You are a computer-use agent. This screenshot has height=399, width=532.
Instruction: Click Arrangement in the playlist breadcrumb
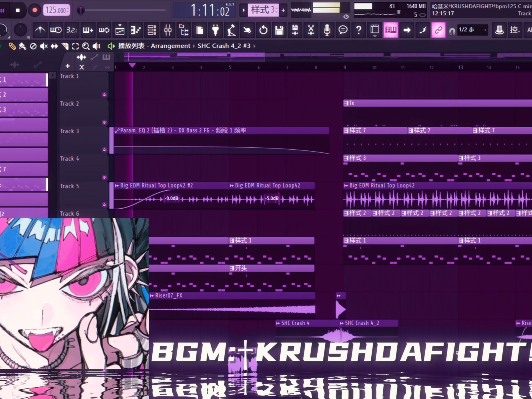(x=170, y=46)
